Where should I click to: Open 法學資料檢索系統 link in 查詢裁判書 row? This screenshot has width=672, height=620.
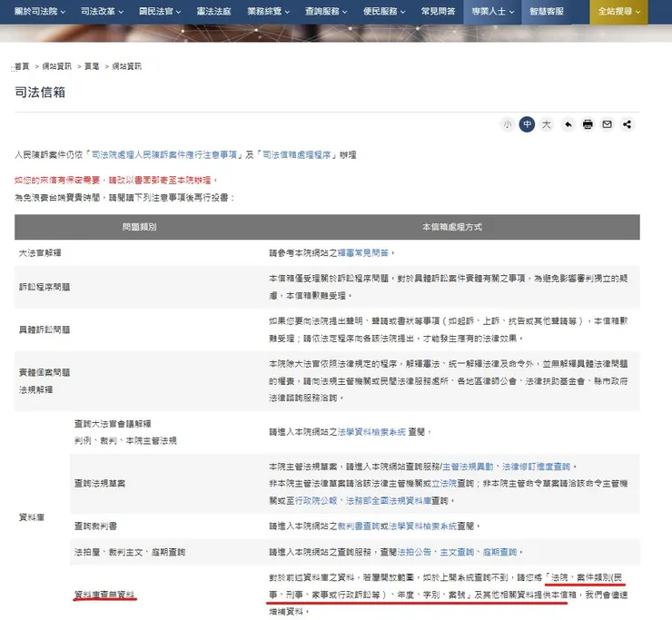pyautogui.click(x=422, y=526)
